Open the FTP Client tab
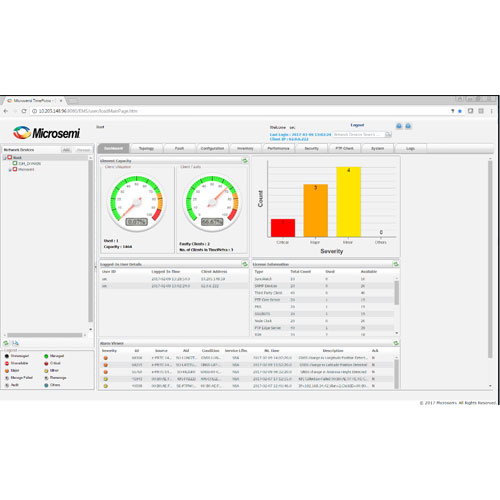 (344, 148)
